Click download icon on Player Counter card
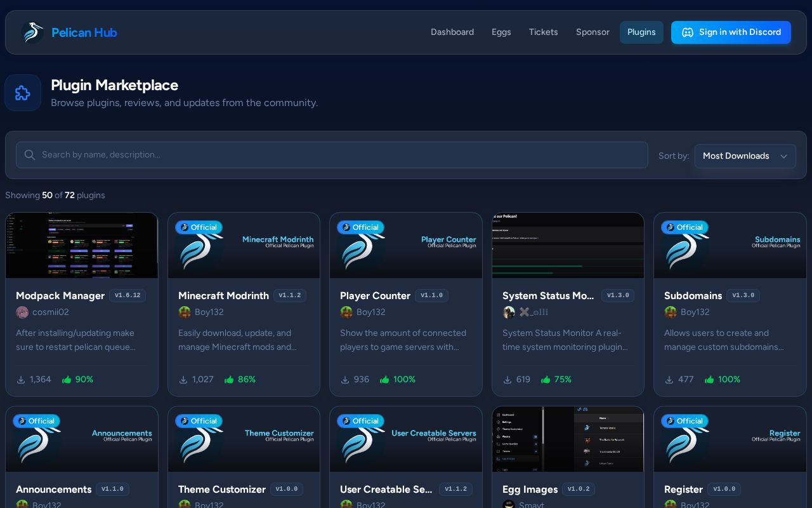Viewport: 812px width, 508px height. pyautogui.click(x=345, y=380)
